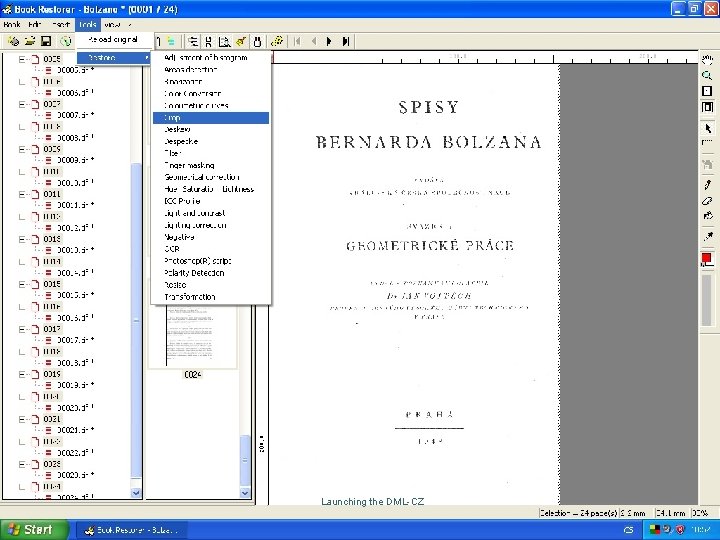
Task: Click the mouse-shaped toolbar icon
Action: click(x=257, y=42)
